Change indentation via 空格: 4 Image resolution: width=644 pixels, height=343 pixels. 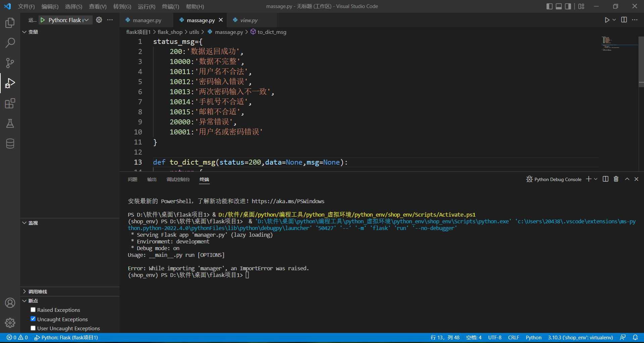[474, 337]
